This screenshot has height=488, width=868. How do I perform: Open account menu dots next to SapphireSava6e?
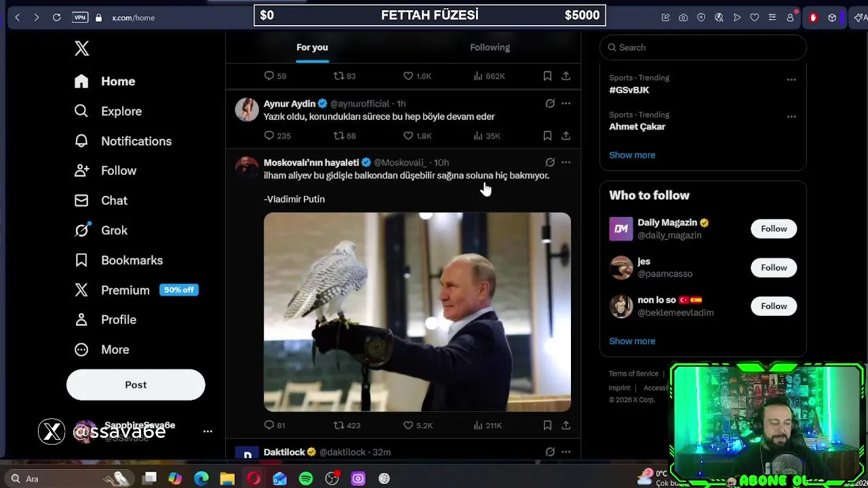point(208,431)
